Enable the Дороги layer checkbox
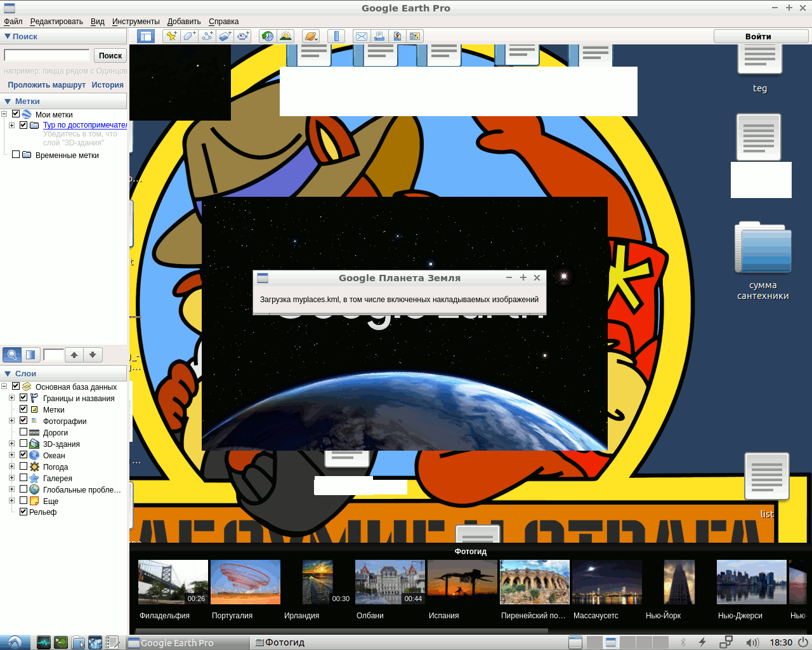This screenshot has width=812, height=650. click(23, 432)
